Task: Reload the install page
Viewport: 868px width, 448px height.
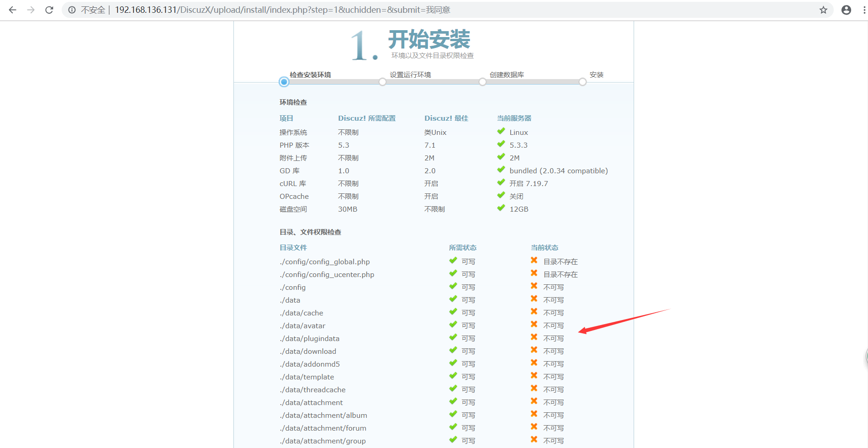Action: click(x=49, y=10)
